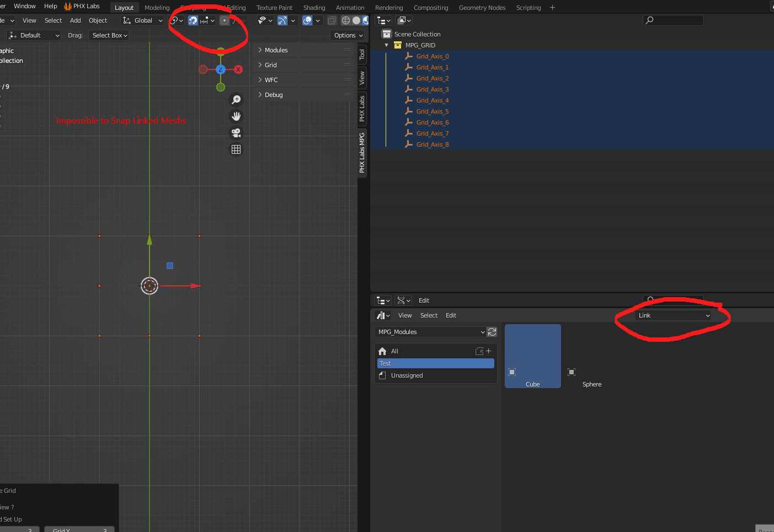Select the Cube asset thumbnail
This screenshot has height=532, width=774.
pyautogui.click(x=532, y=356)
